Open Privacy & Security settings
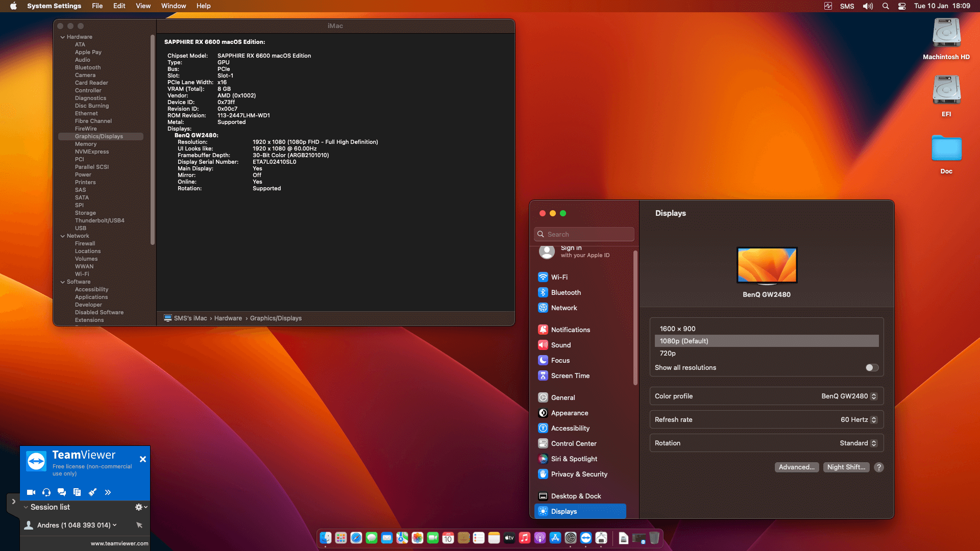This screenshot has height=551, width=980. click(579, 474)
